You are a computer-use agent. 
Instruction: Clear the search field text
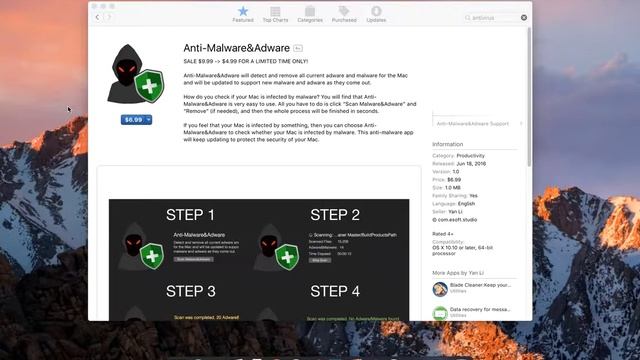pos(524,18)
